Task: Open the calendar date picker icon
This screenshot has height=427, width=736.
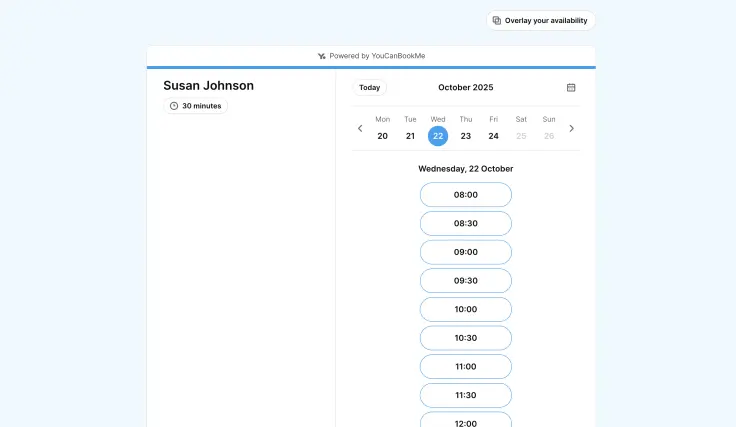Action: click(571, 88)
